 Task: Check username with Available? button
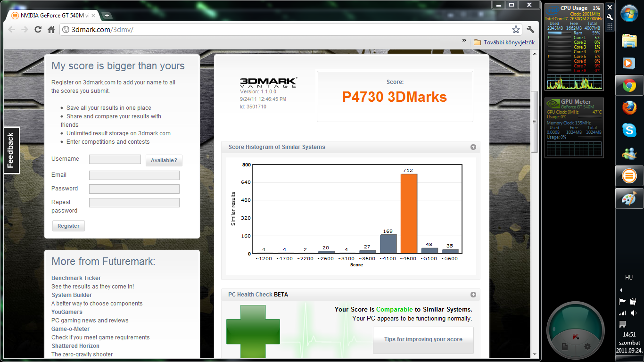point(164,160)
